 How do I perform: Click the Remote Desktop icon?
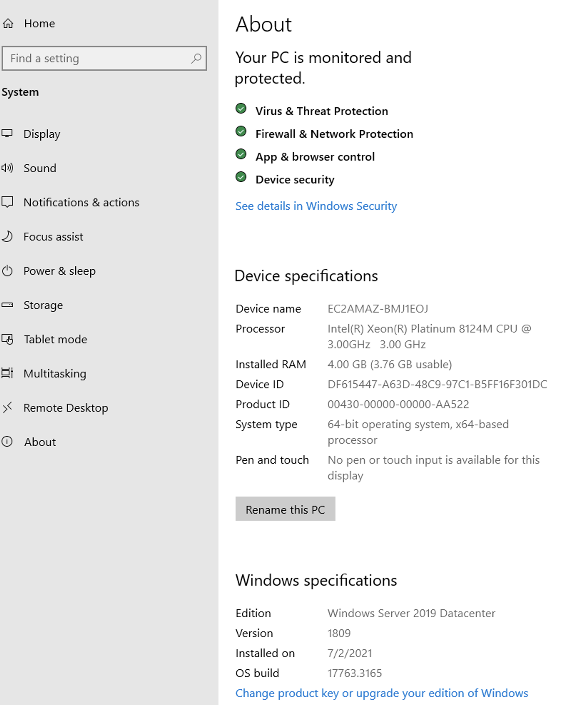tap(7, 407)
